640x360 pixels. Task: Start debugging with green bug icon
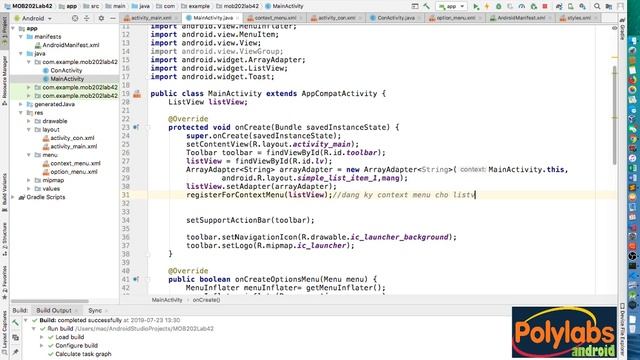coord(498,6)
